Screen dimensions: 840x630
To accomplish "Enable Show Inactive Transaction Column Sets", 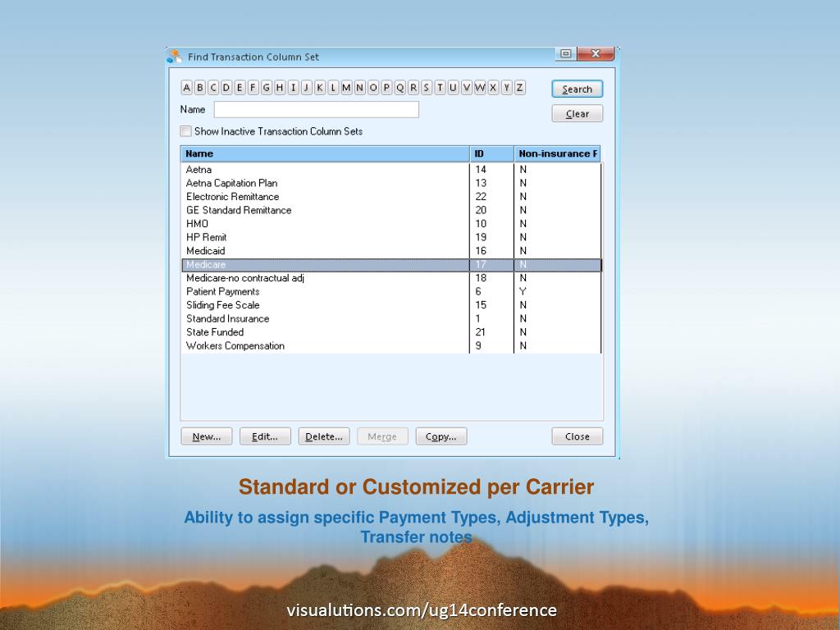I will [x=186, y=131].
